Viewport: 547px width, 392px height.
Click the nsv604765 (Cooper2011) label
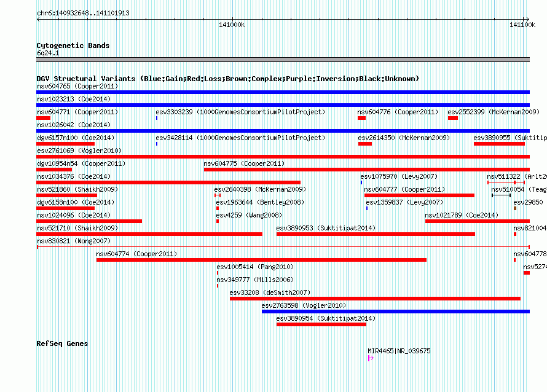(x=77, y=86)
